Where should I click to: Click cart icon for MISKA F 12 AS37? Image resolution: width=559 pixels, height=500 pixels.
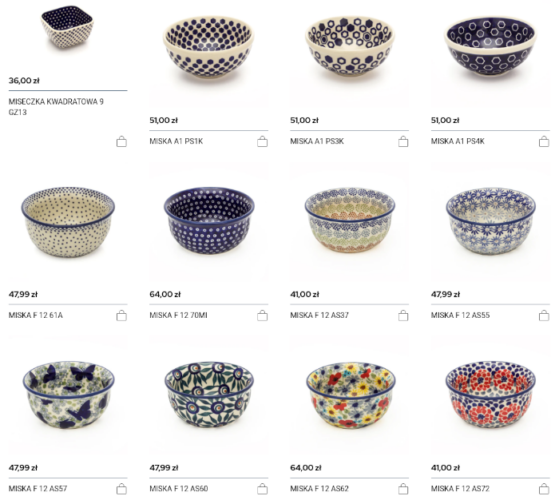tap(403, 315)
